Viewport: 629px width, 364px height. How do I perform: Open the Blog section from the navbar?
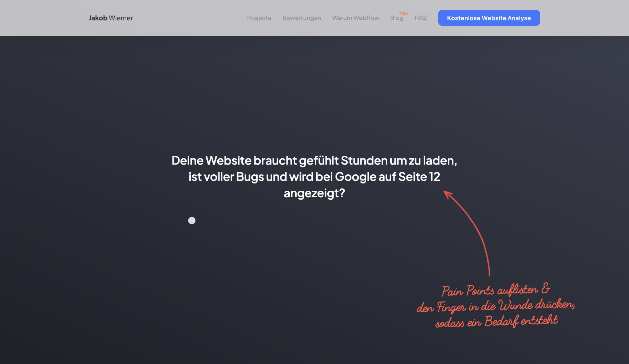pos(397,17)
